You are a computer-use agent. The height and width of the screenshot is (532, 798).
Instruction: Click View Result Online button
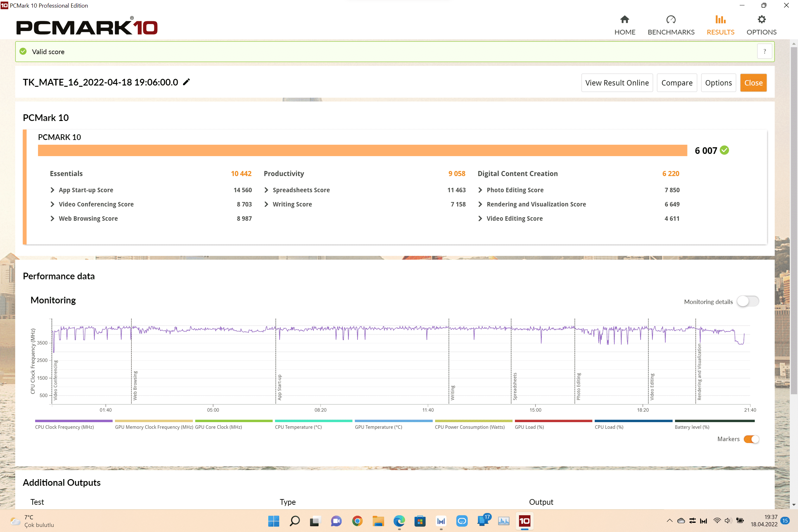(x=617, y=83)
